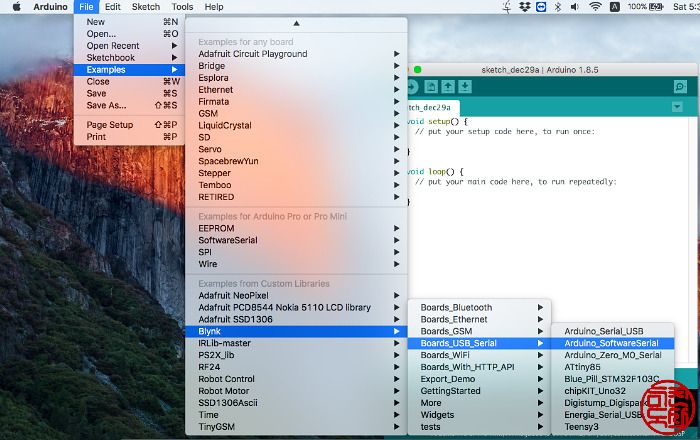Expand the Esplora examples
Image resolution: width=700 pixels, height=440 pixels.
tap(296, 78)
